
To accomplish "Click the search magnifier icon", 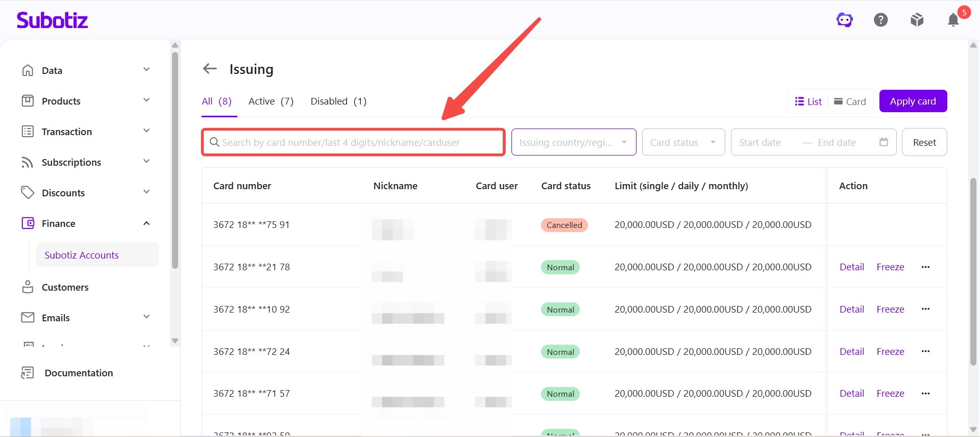I will coord(215,142).
